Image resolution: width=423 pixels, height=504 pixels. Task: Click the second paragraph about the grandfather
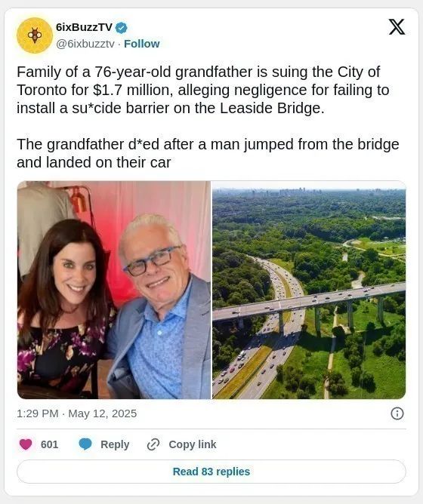click(x=208, y=153)
